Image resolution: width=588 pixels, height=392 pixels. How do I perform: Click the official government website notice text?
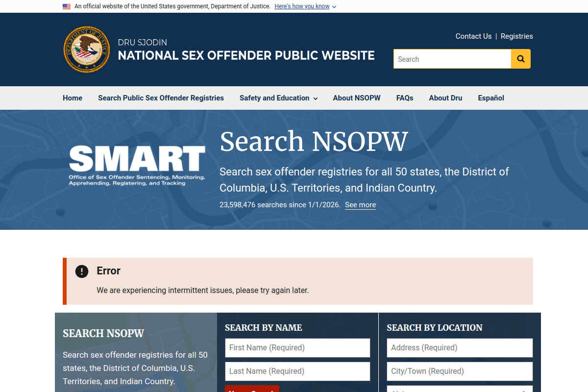172,6
